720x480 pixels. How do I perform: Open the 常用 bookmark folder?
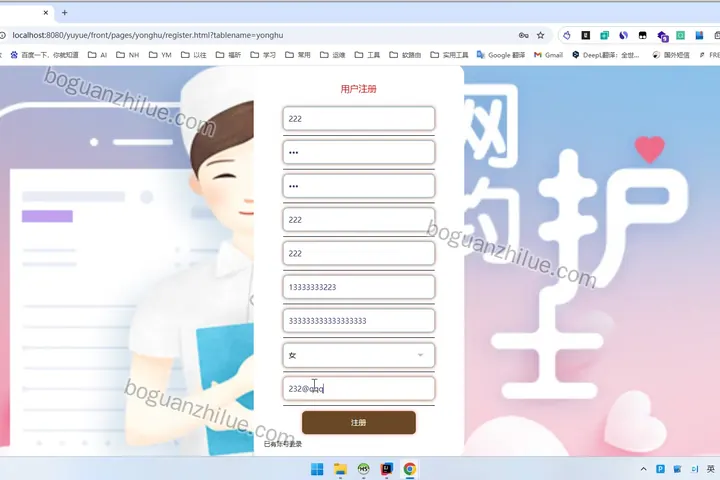(298, 55)
